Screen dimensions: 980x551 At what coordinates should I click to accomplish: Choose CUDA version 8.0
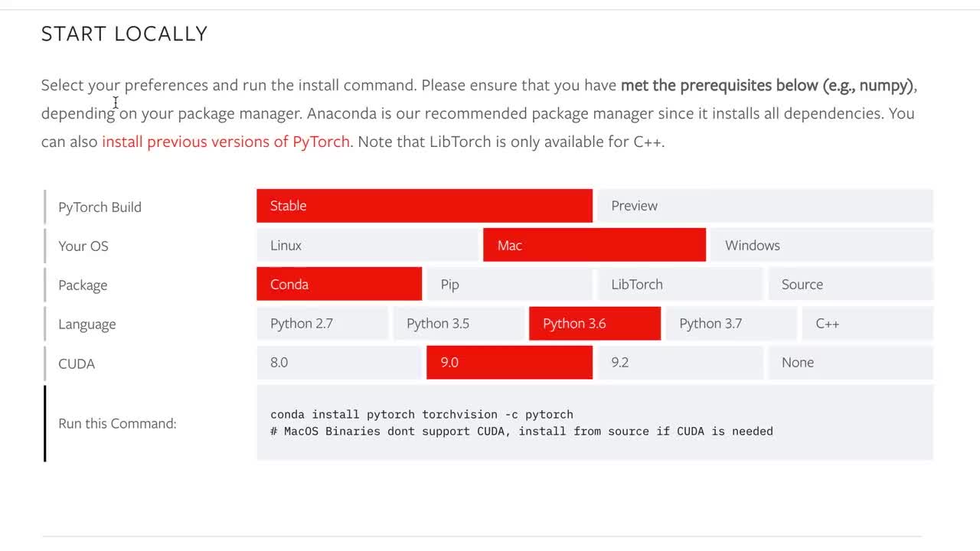coord(339,363)
